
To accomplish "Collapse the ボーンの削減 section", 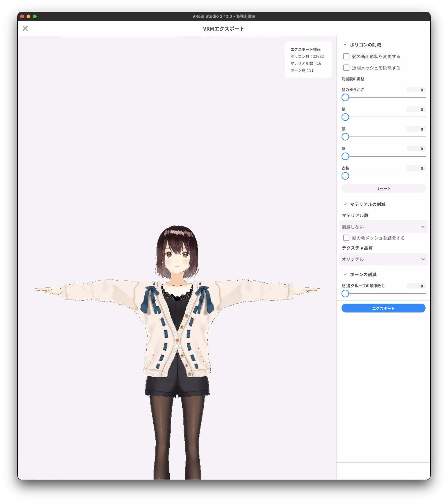I will coord(345,275).
